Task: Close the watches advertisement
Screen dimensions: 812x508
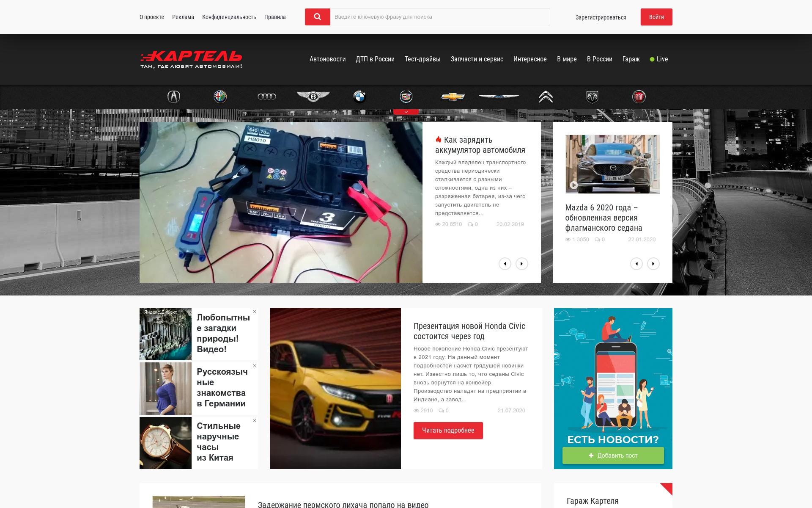Action: coord(255,420)
